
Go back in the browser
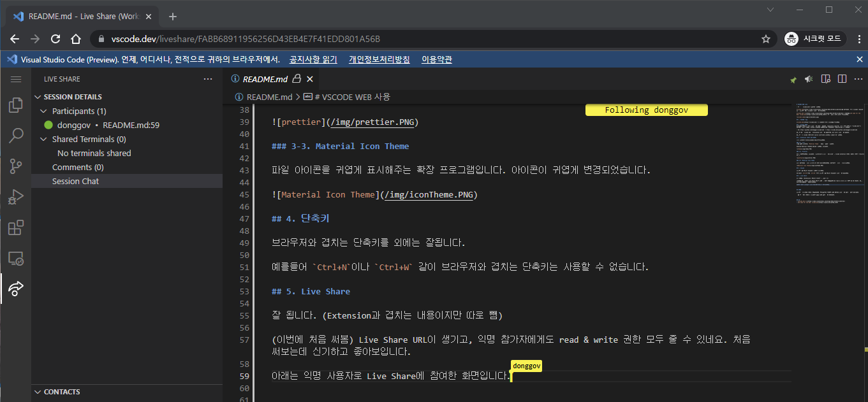[15, 39]
